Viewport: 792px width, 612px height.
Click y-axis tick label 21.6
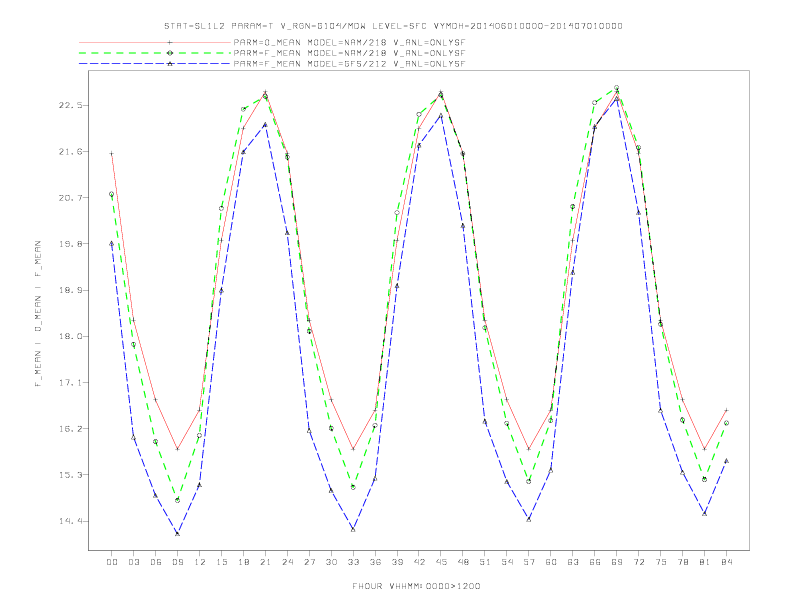click(x=70, y=151)
